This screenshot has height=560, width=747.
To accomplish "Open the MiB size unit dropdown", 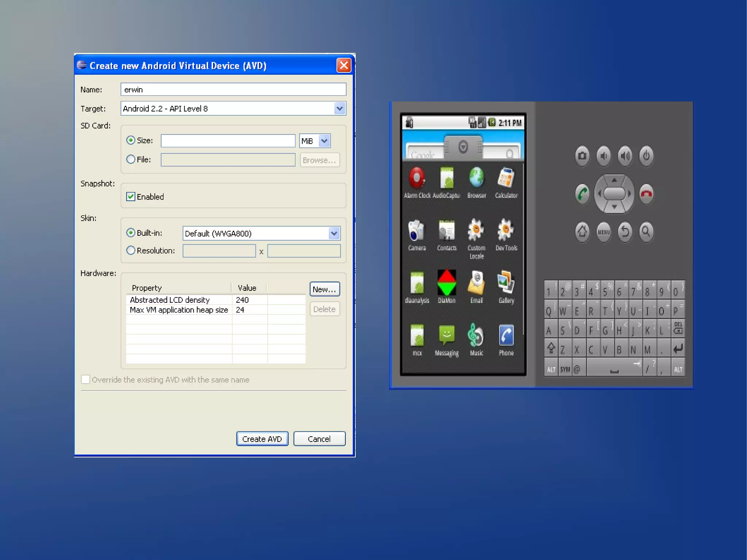I will tap(324, 141).
